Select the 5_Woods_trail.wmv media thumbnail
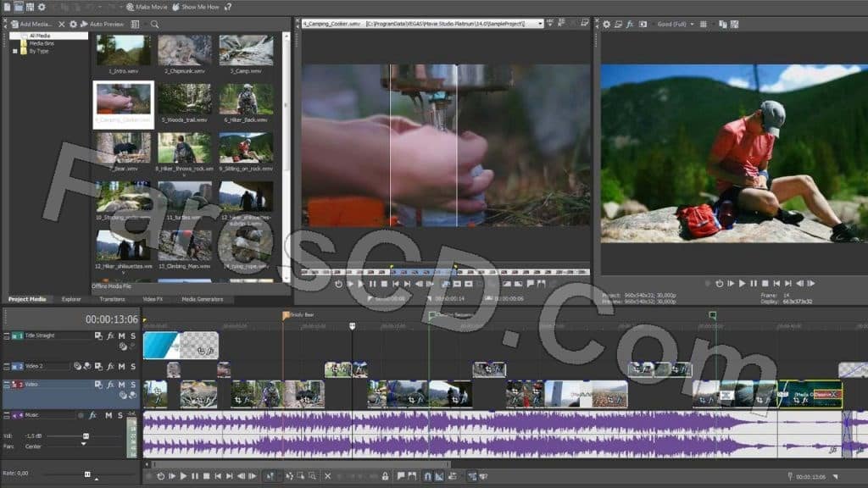Image resolution: width=868 pixels, height=488 pixels. tap(184, 103)
